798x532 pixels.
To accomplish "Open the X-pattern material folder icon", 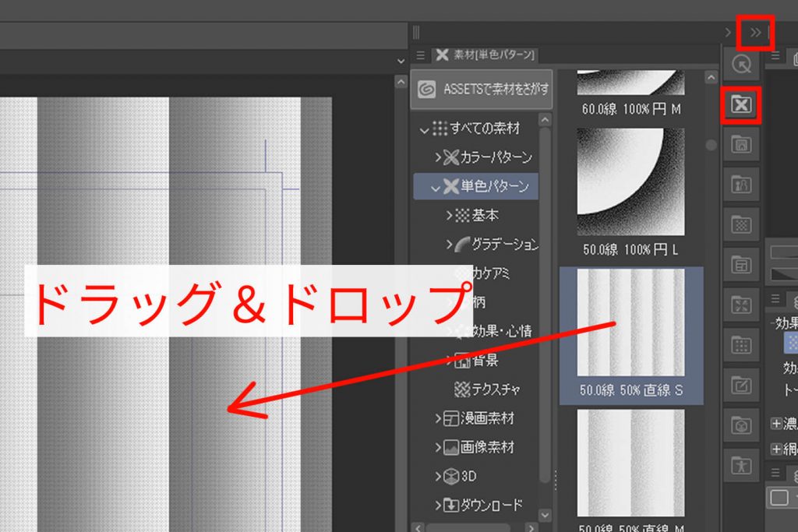I will tap(741, 105).
